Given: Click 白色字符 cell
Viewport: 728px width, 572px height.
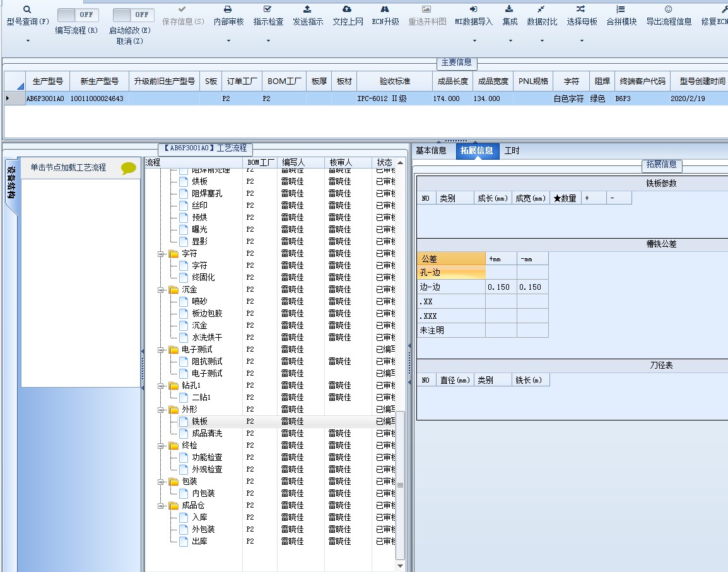Looking at the screenshot, I should 571,98.
